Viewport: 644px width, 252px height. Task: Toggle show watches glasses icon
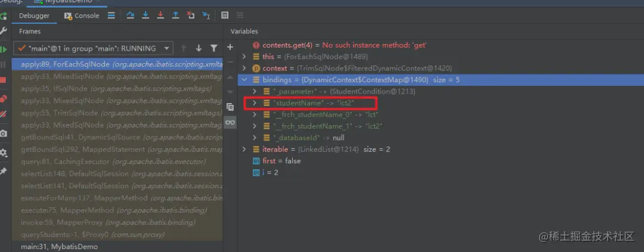click(x=230, y=122)
